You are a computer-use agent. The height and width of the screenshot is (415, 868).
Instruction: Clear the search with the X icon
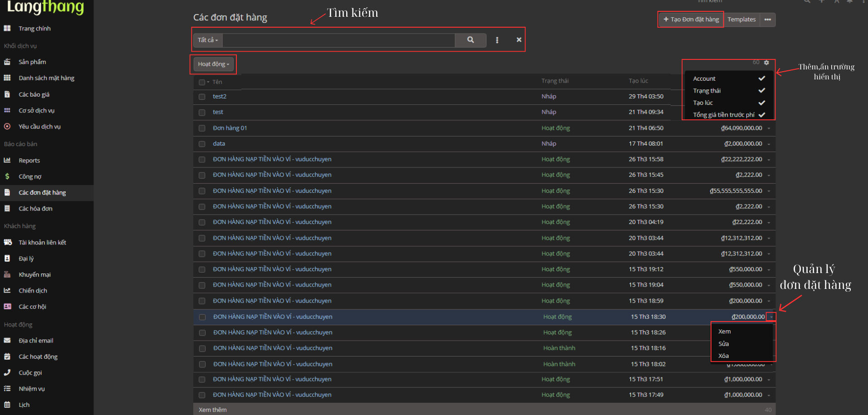[x=519, y=40]
